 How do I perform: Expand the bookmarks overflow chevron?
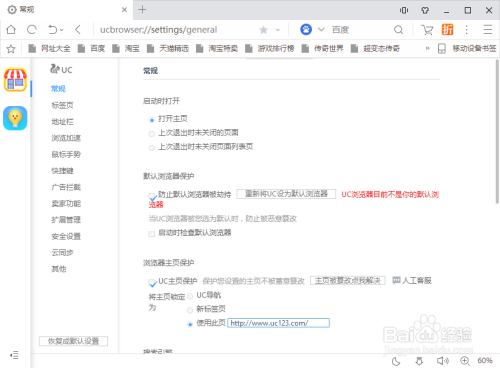point(427,49)
